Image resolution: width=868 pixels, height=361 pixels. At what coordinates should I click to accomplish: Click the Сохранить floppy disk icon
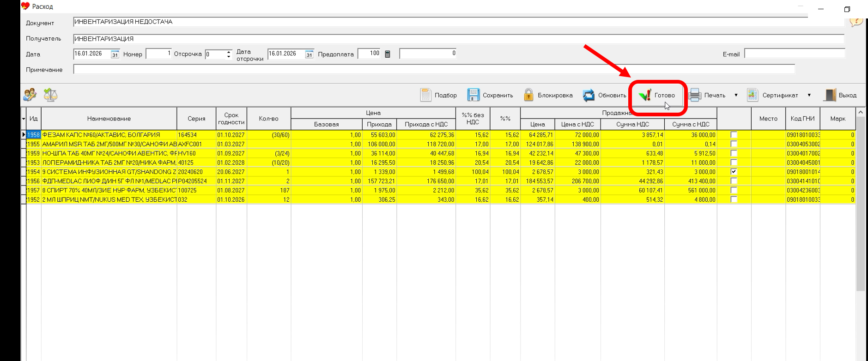tap(473, 95)
